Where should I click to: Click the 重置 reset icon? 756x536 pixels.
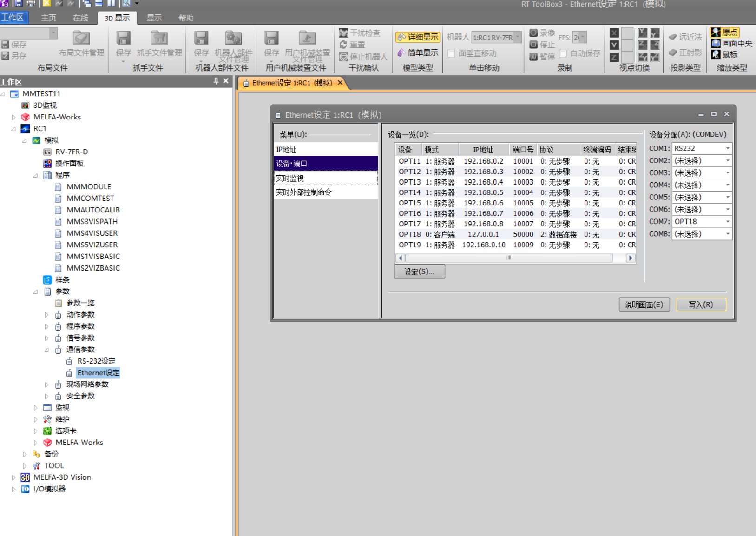(x=343, y=45)
